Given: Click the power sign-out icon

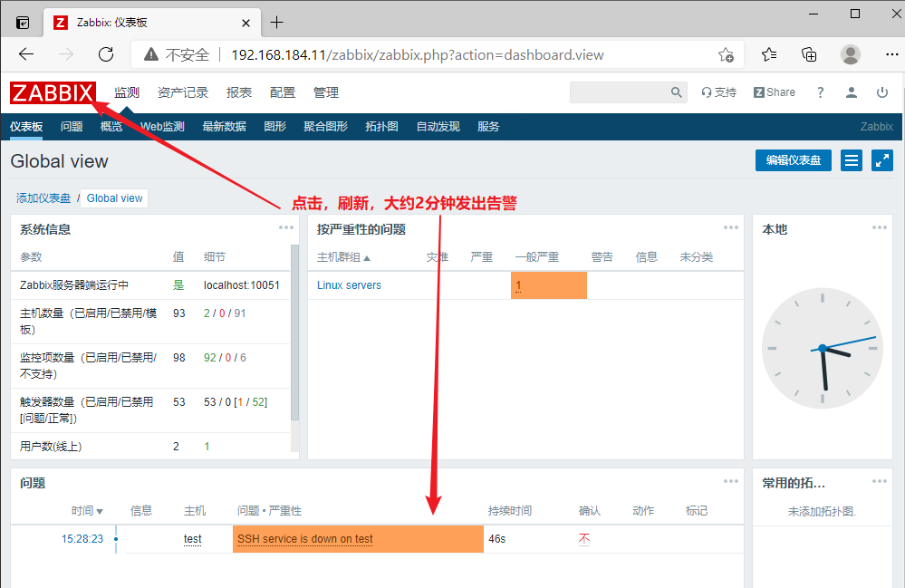Looking at the screenshot, I should 882,92.
